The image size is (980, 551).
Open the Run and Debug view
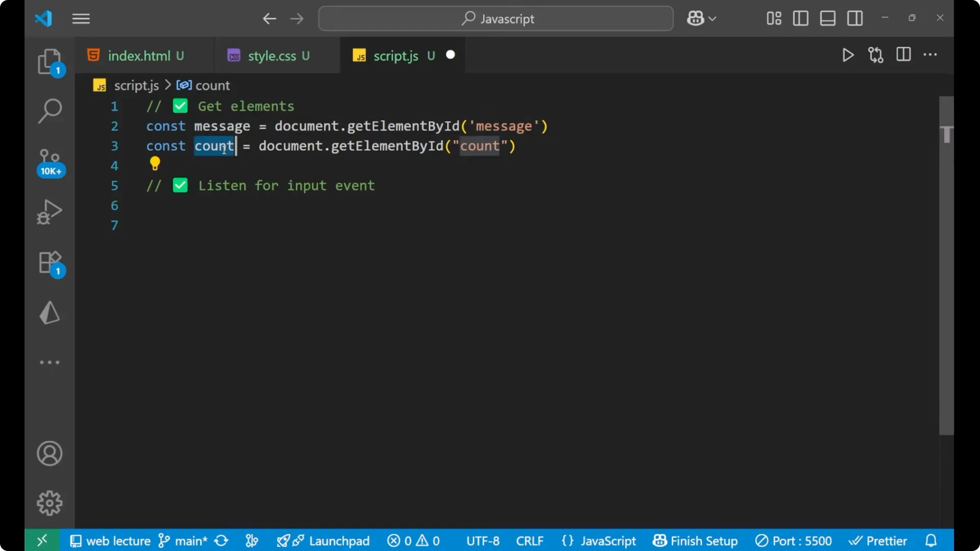point(50,211)
